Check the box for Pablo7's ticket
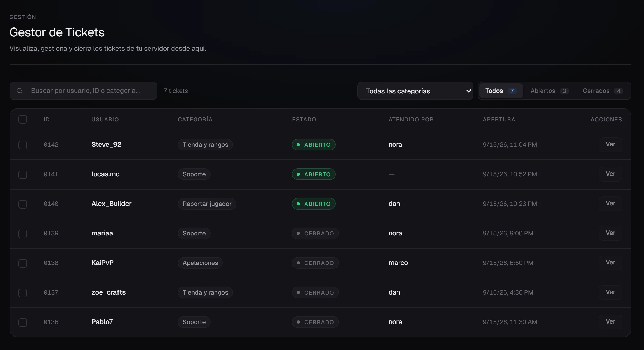Screen dimensions: 644x350 point(23,322)
